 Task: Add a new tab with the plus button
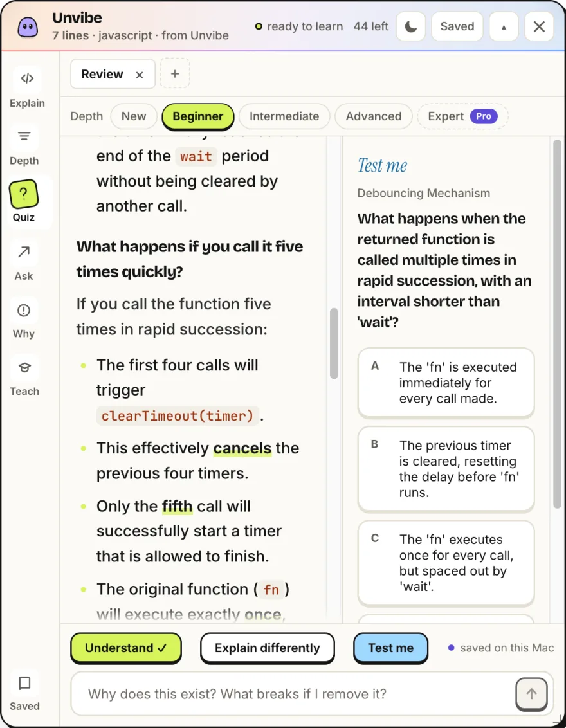(x=174, y=73)
